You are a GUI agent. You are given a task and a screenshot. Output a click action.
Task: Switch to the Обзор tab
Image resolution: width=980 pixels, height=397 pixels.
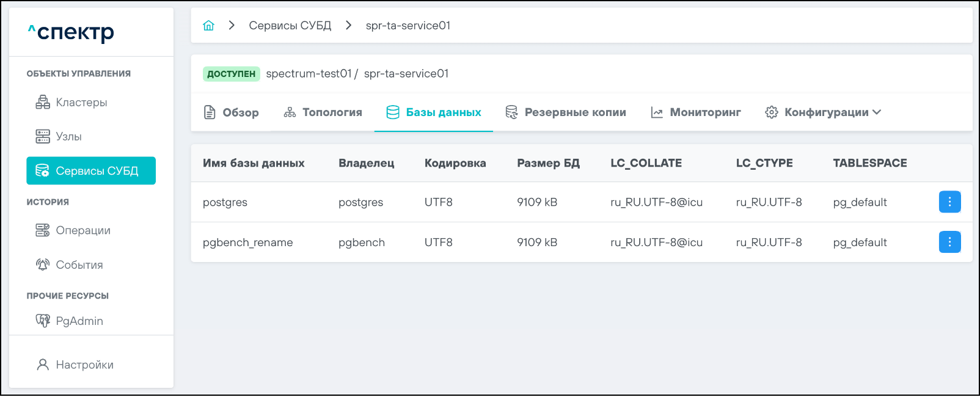[231, 112]
